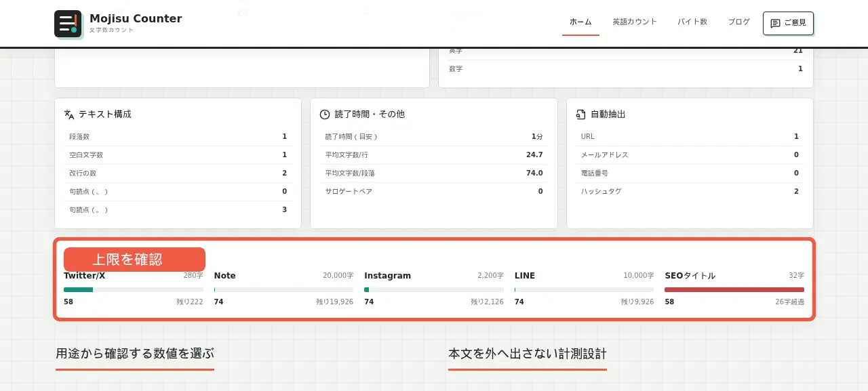Click the 20,000字 limit text
868x391 pixels.
[338, 276]
